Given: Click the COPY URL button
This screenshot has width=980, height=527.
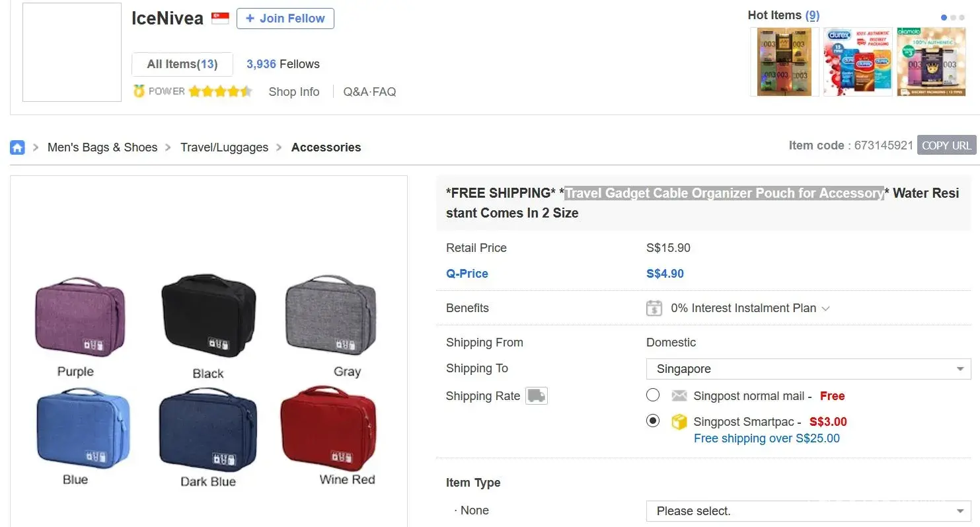Looking at the screenshot, I should tap(946, 145).
